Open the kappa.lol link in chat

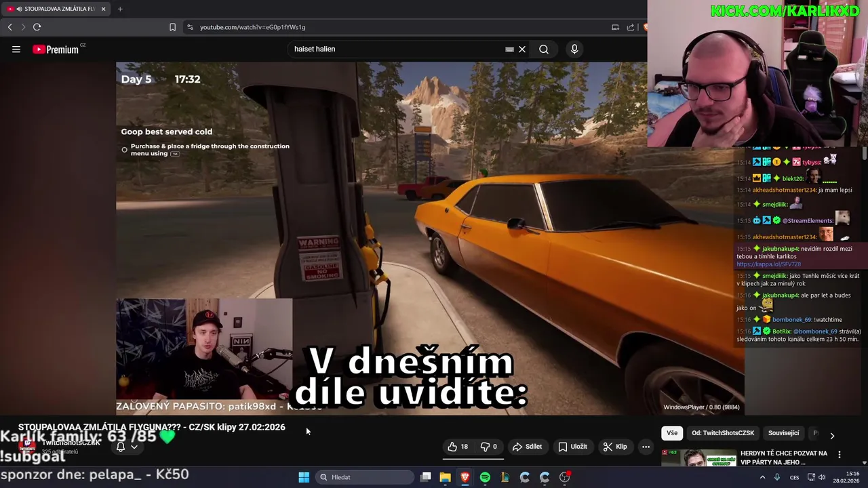pyautogui.click(x=768, y=264)
